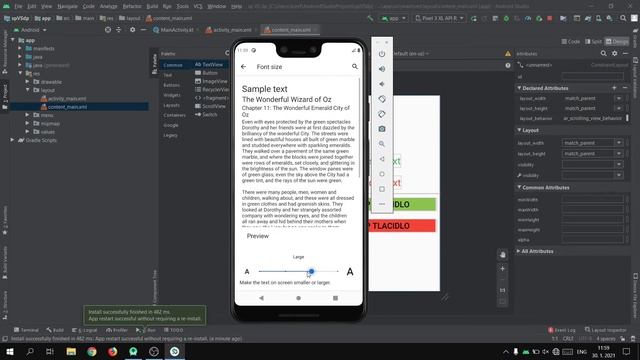
Task: Open the File menu
Action: point(18,7)
